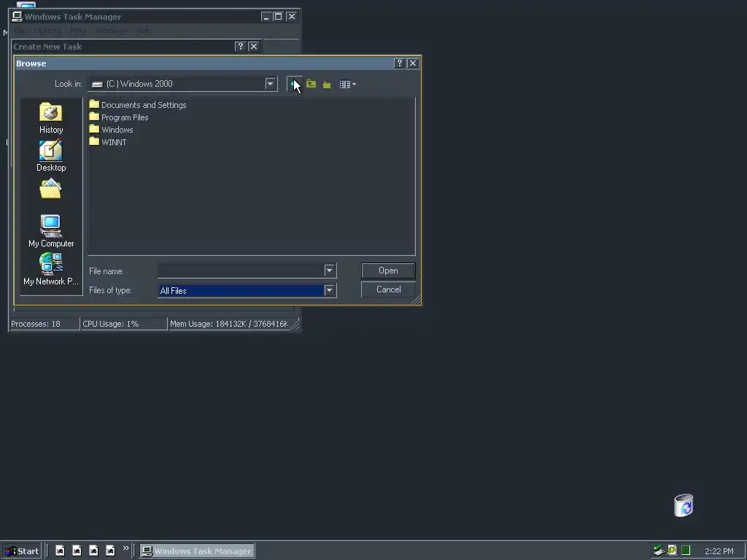This screenshot has width=747, height=560.
Task: Open My Network Places shortcut
Action: coord(51,269)
